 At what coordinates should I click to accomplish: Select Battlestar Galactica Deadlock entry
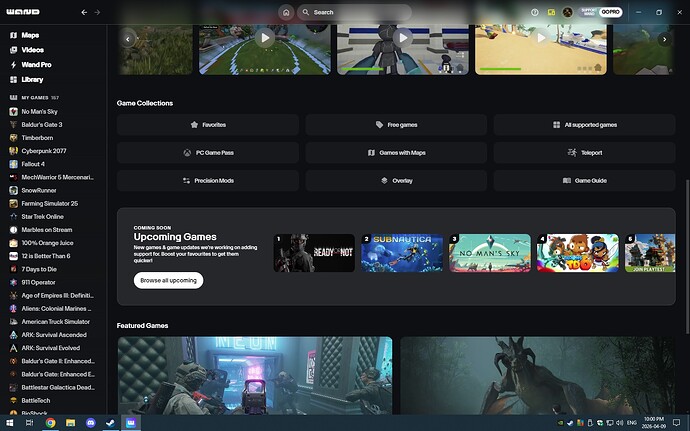[x=58, y=387]
